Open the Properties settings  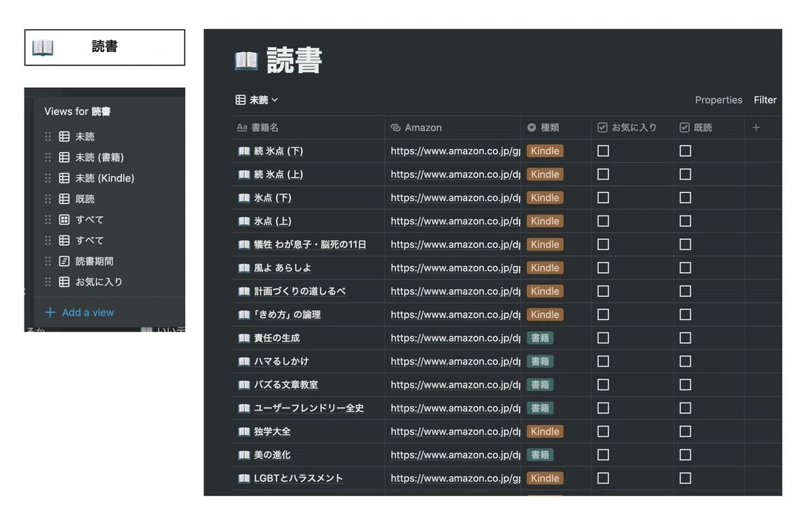(719, 100)
